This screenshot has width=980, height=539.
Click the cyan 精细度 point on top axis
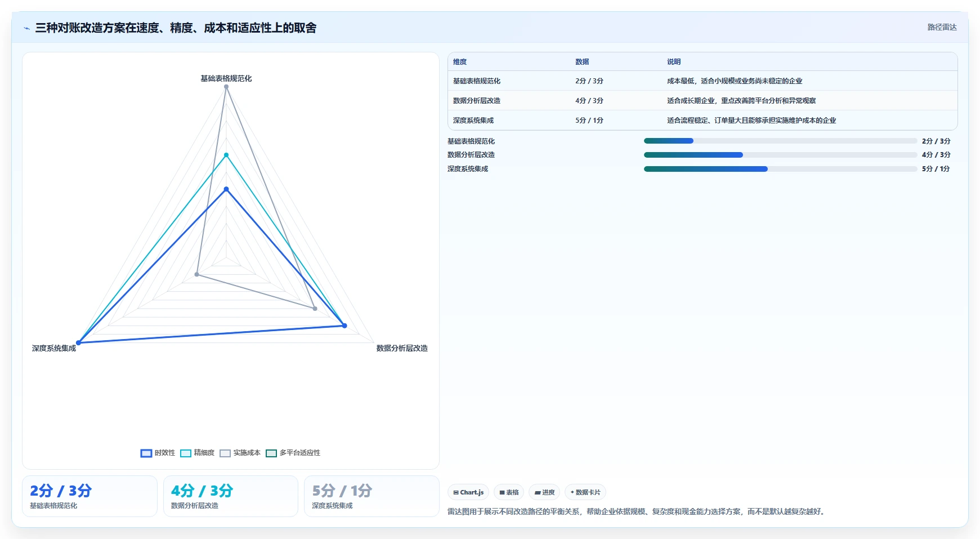coord(226,155)
